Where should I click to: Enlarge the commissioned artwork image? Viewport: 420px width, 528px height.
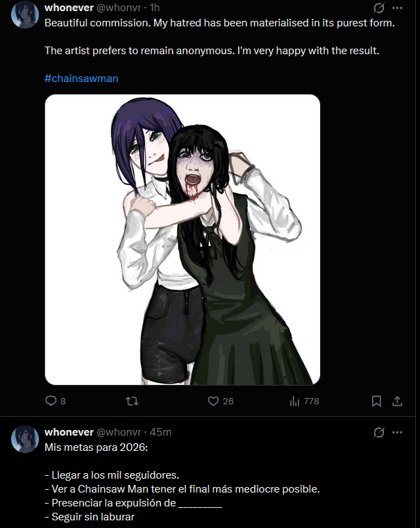pos(183,240)
